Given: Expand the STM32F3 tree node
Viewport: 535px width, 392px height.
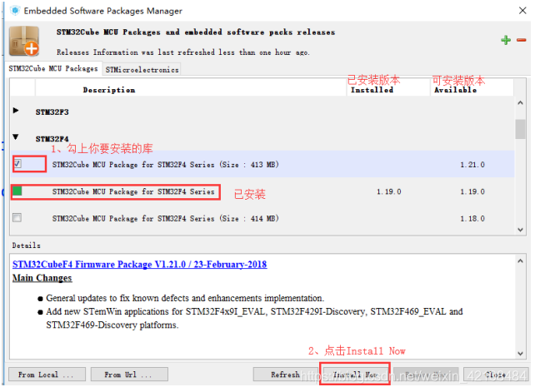Looking at the screenshot, I should [x=16, y=111].
